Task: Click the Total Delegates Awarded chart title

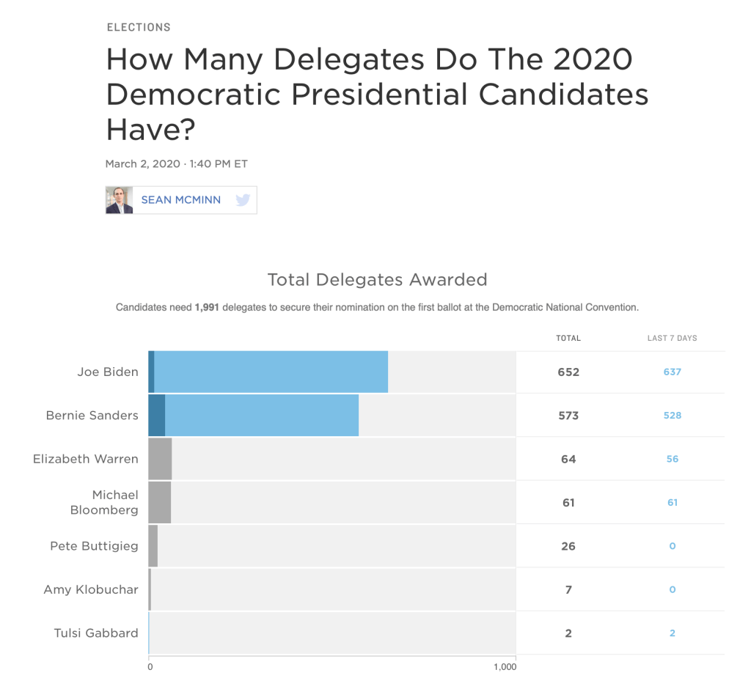Action: [x=377, y=279]
